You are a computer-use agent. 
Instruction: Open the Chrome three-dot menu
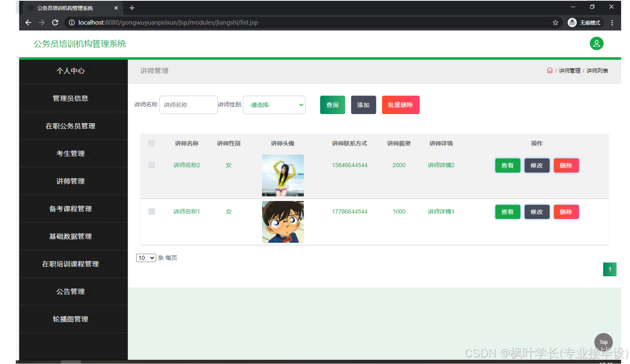(x=612, y=23)
